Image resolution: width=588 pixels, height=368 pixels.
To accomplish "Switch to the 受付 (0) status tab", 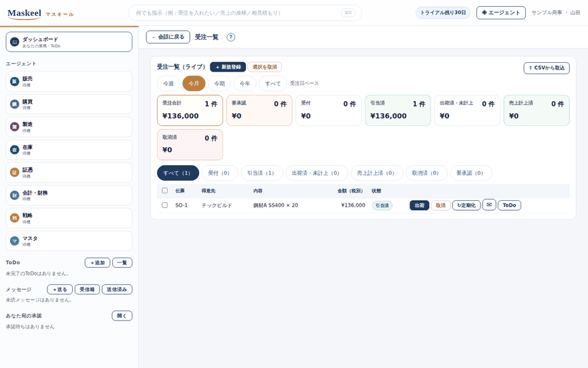I will 218,173.
